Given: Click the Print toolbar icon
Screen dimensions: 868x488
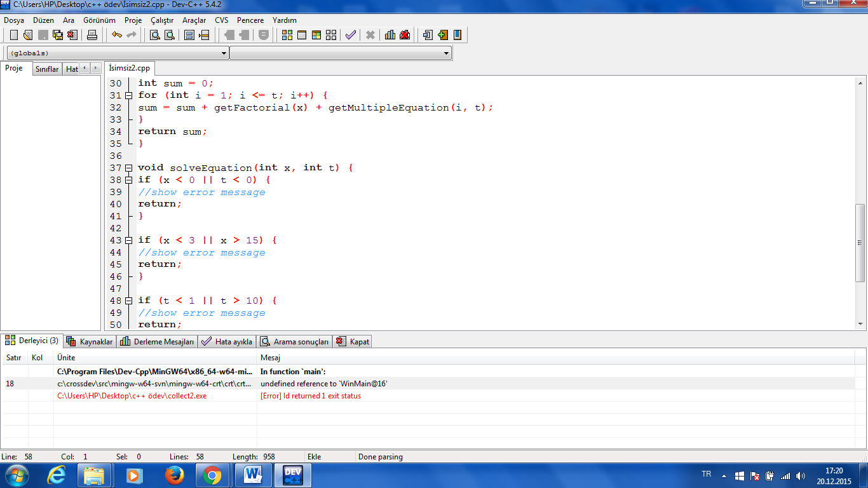Looking at the screenshot, I should coord(92,35).
